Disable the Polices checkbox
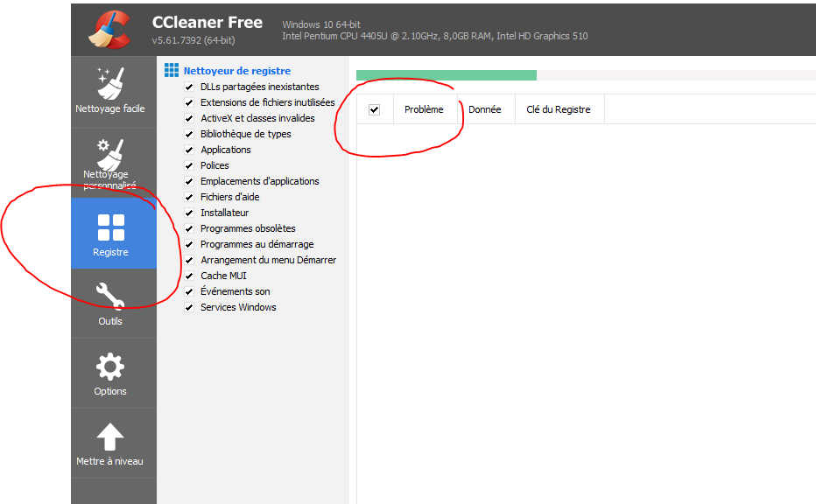This screenshot has height=504, width=816. coord(189,165)
